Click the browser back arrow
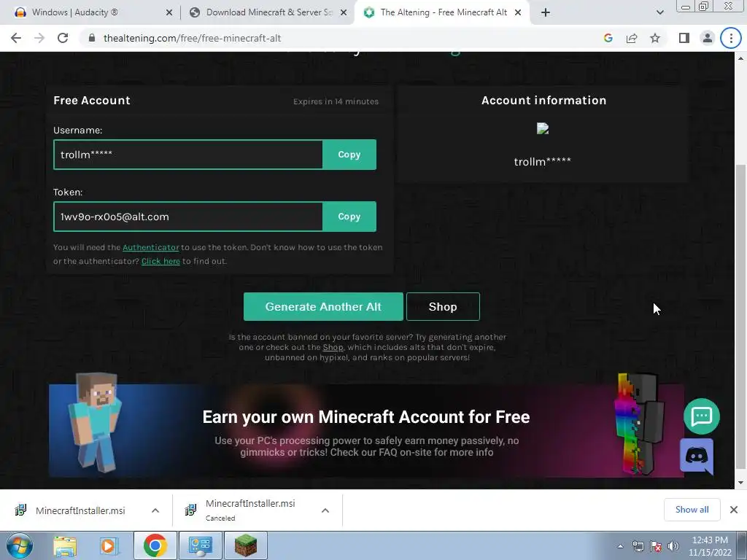 [16, 38]
